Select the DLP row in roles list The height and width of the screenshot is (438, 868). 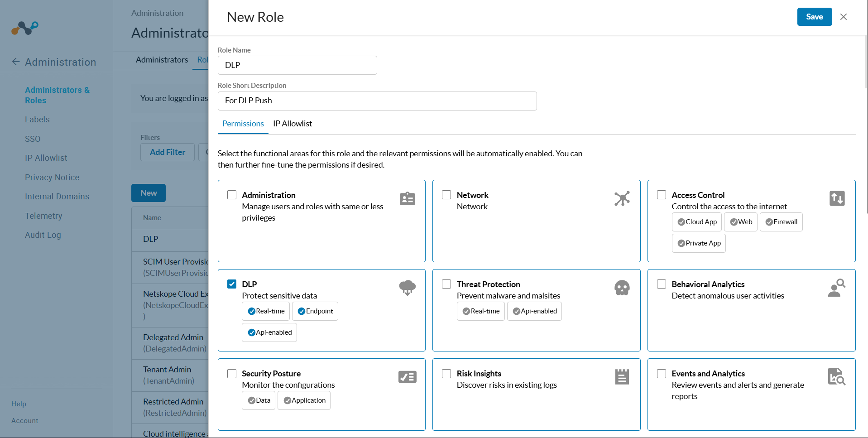click(x=170, y=240)
